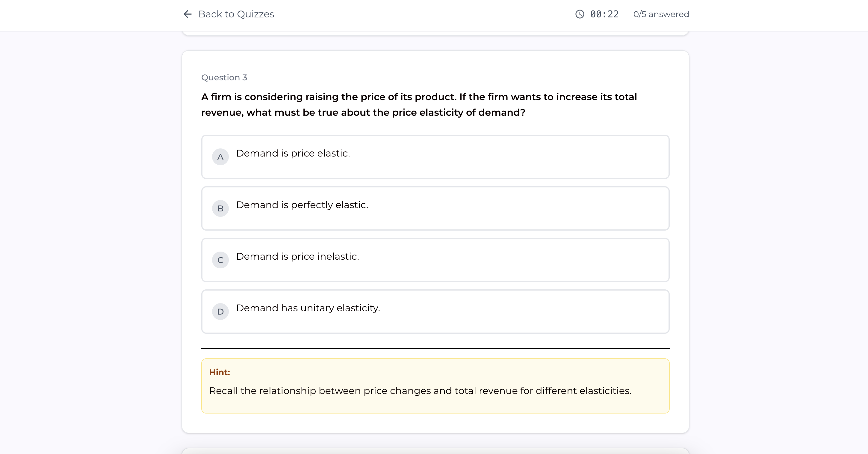This screenshot has width=868, height=454.
Task: Click the circular D badge for option D
Action: (x=220, y=312)
